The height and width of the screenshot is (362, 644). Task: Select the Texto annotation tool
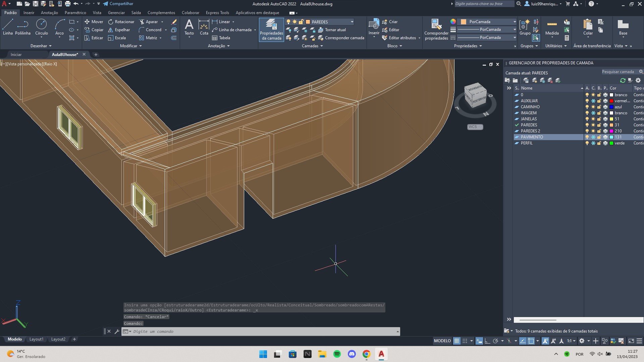pyautogui.click(x=189, y=27)
